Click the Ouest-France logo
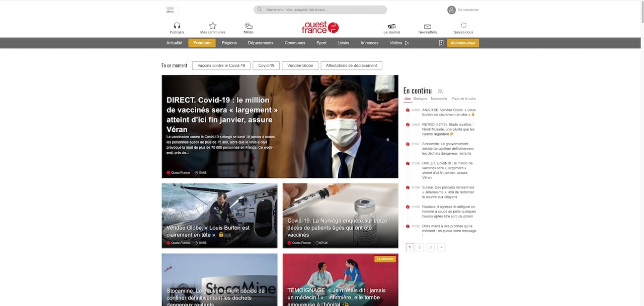The height and width of the screenshot is (306, 644). 320,27
